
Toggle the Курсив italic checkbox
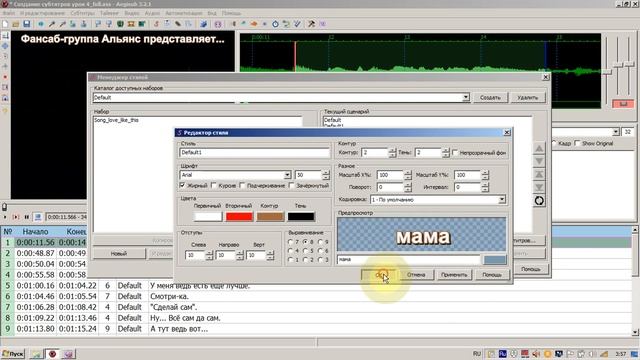[x=214, y=186]
